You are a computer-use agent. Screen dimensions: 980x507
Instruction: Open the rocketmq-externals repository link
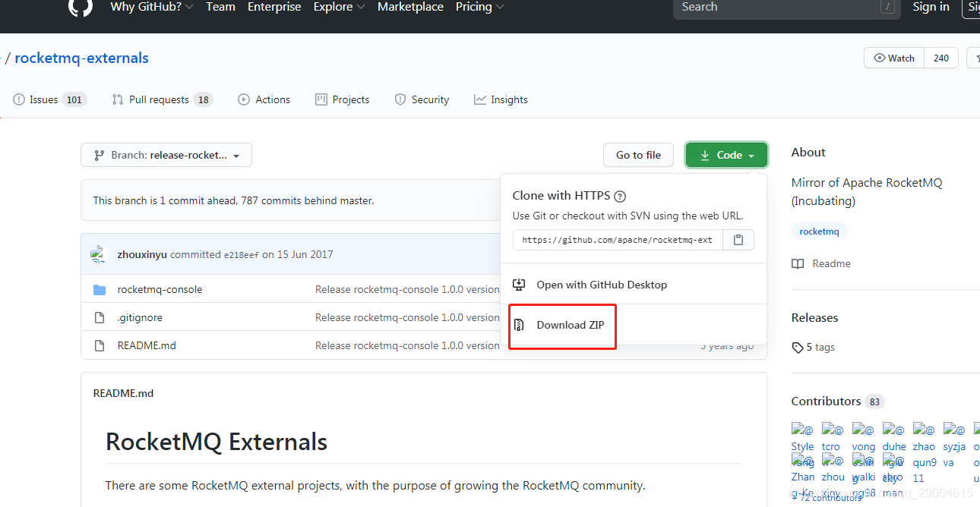click(x=81, y=58)
